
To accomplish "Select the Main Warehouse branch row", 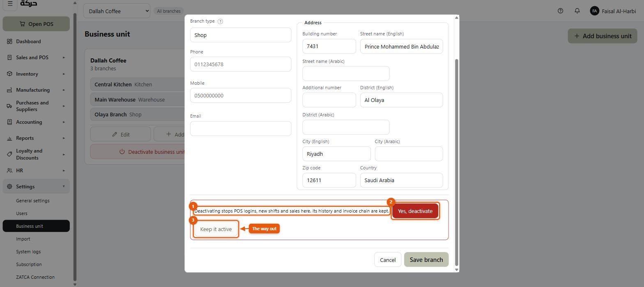I will pos(138,100).
